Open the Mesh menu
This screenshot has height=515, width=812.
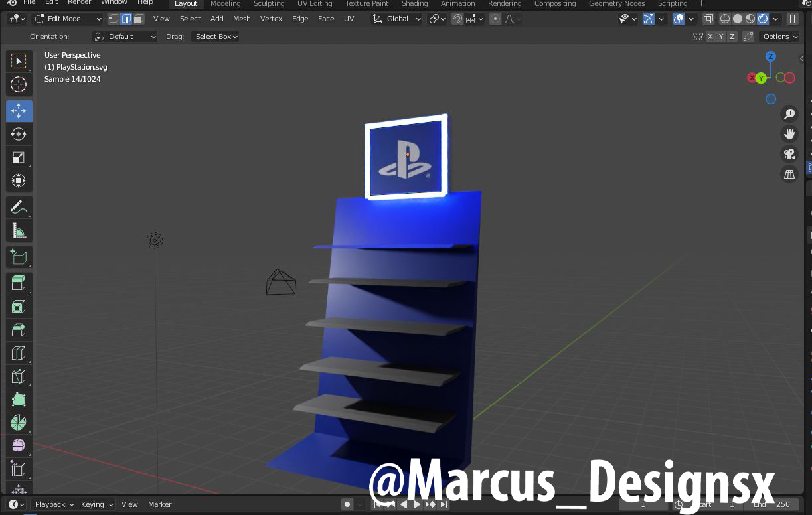(x=242, y=19)
